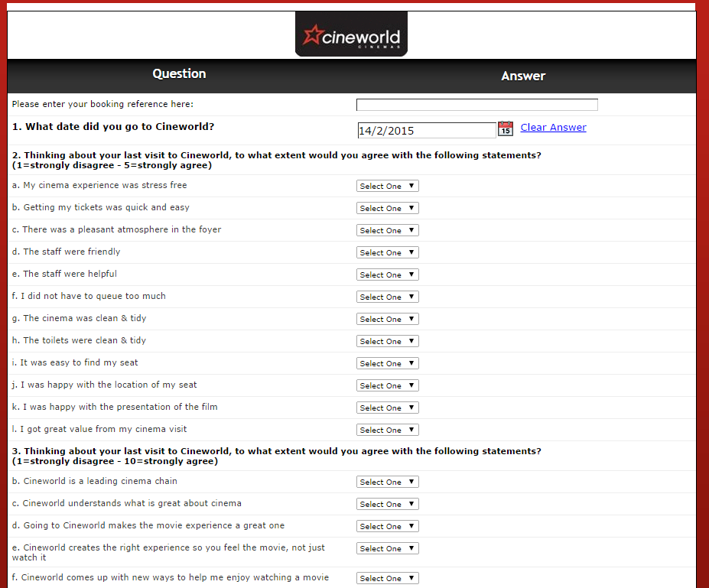Click the Clear Answer link
Image resolution: width=709 pixels, height=588 pixels.
pos(553,128)
